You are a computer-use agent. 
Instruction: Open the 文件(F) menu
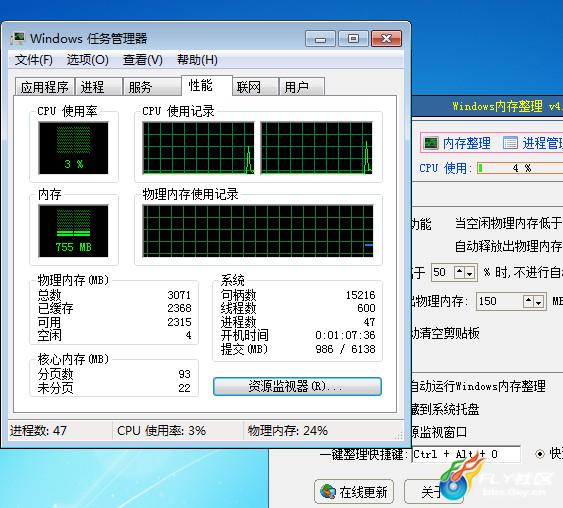[33, 60]
